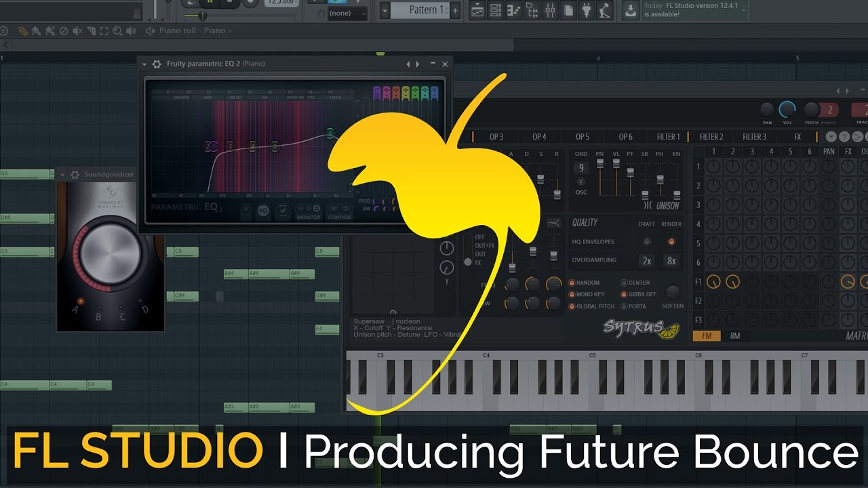Click the ORD value 9 field
The height and width of the screenshot is (488, 868).
[580, 168]
